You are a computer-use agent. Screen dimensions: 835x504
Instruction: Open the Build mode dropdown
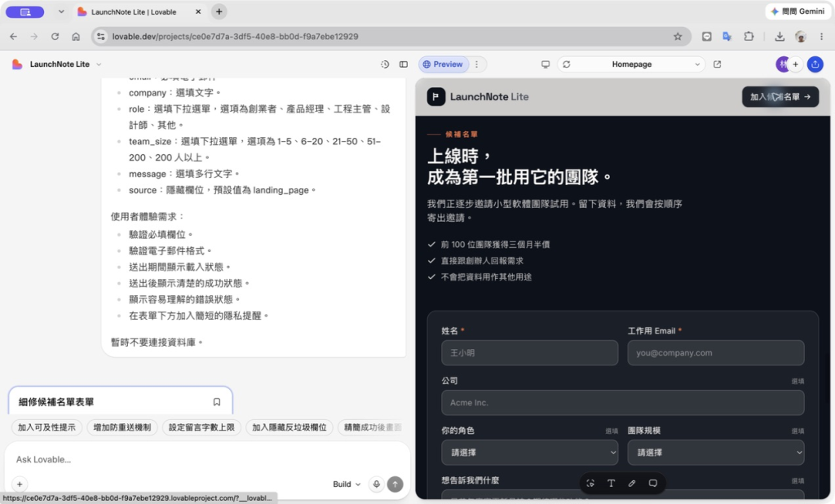pos(347,484)
